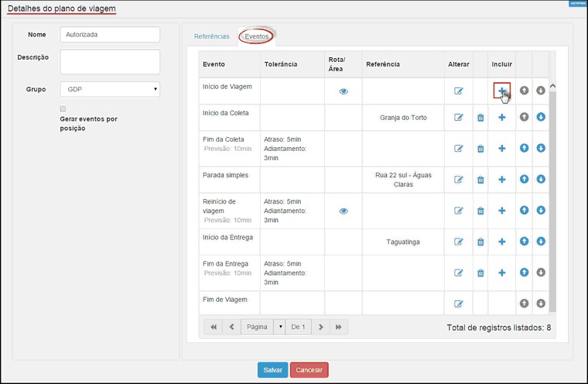Image resolution: width=588 pixels, height=384 pixels.
Task: Delete the Reinício de viagem event
Action: click(x=480, y=211)
